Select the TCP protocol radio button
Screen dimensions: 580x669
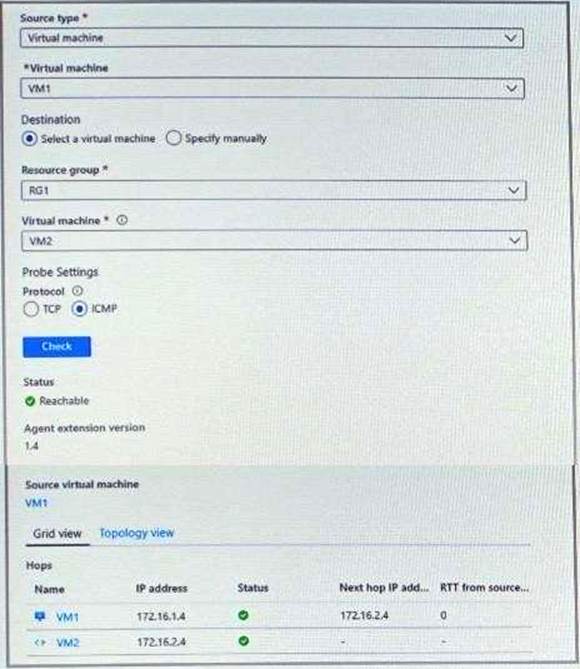point(31,309)
